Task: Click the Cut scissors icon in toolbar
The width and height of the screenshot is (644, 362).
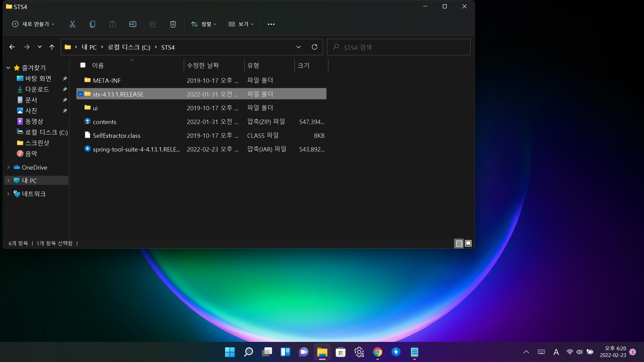Action: coord(72,24)
